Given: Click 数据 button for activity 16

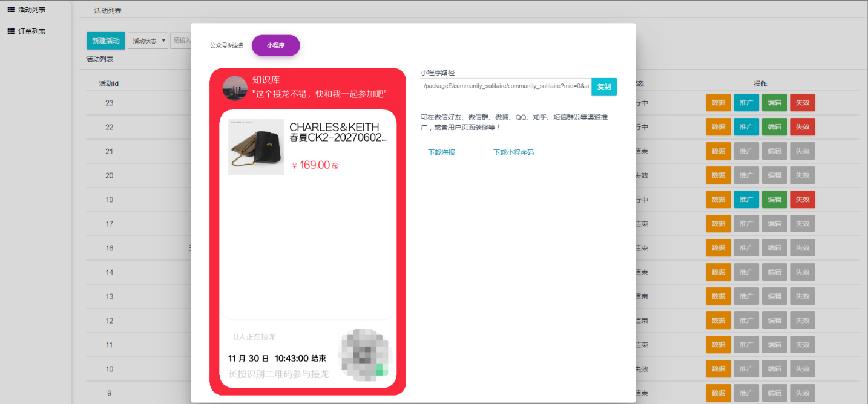Looking at the screenshot, I should (718, 248).
